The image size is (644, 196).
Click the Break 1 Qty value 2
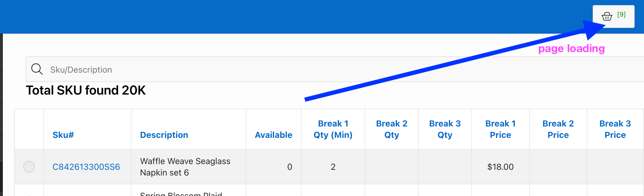333,167
